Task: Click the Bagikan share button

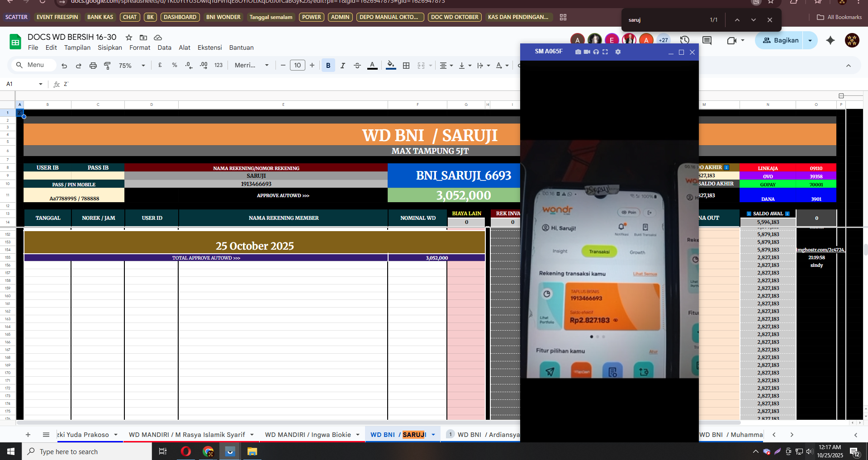Action: coord(780,40)
